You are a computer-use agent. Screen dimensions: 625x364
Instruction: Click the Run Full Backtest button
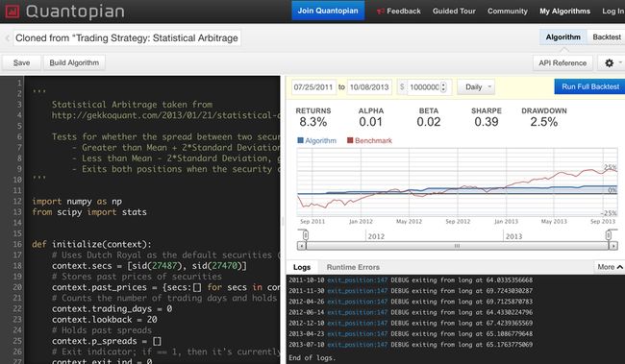[x=590, y=86]
